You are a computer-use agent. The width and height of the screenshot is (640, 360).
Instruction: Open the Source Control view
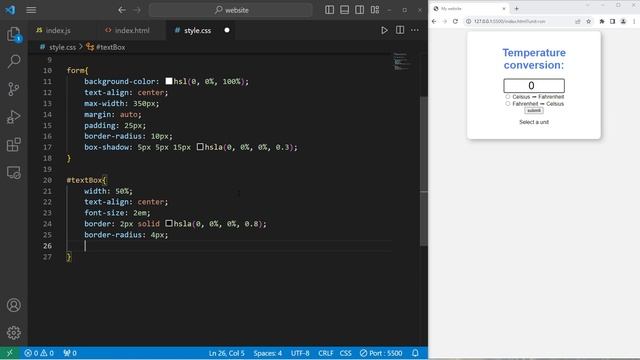14,89
